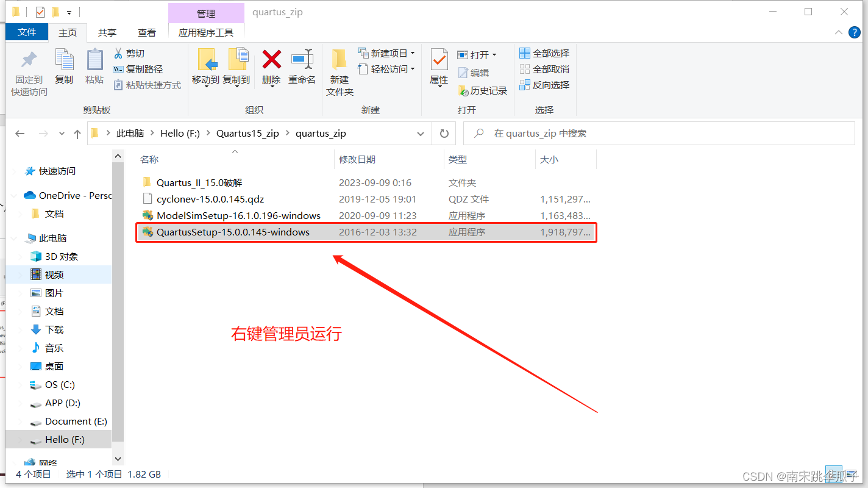Screen dimensions: 868x488
Task: Click the large icons view toggle in status bar
Action: [x=852, y=474]
